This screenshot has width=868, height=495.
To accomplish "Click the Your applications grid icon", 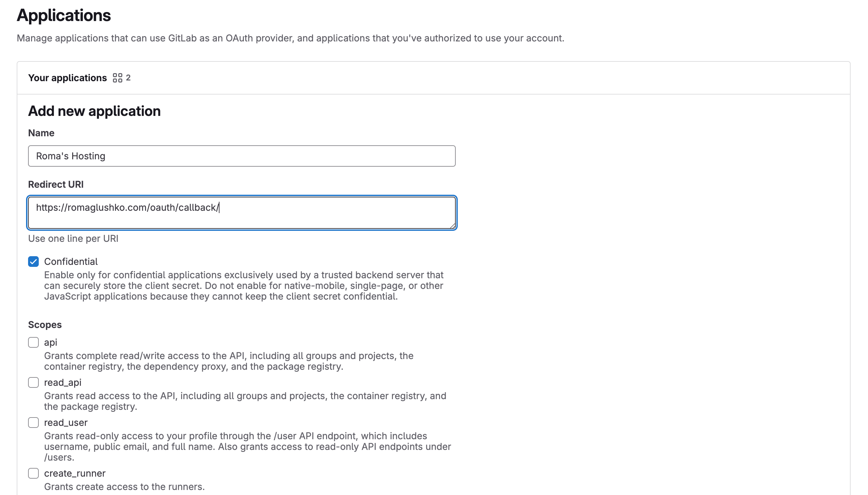I will 117,78.
